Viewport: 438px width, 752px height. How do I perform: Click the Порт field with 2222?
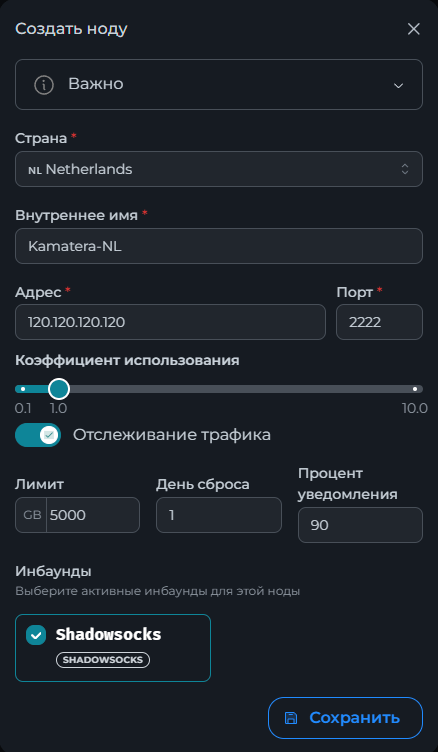[379, 322]
